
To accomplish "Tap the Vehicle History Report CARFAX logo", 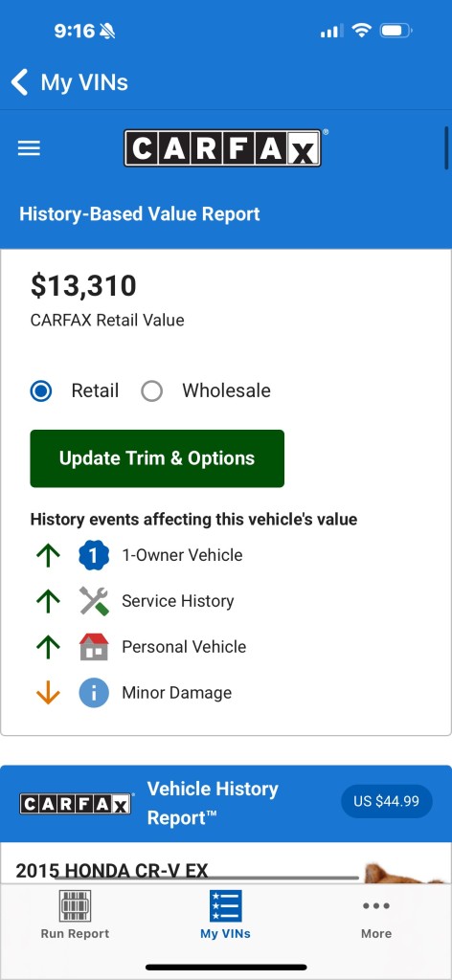I will (x=76, y=804).
